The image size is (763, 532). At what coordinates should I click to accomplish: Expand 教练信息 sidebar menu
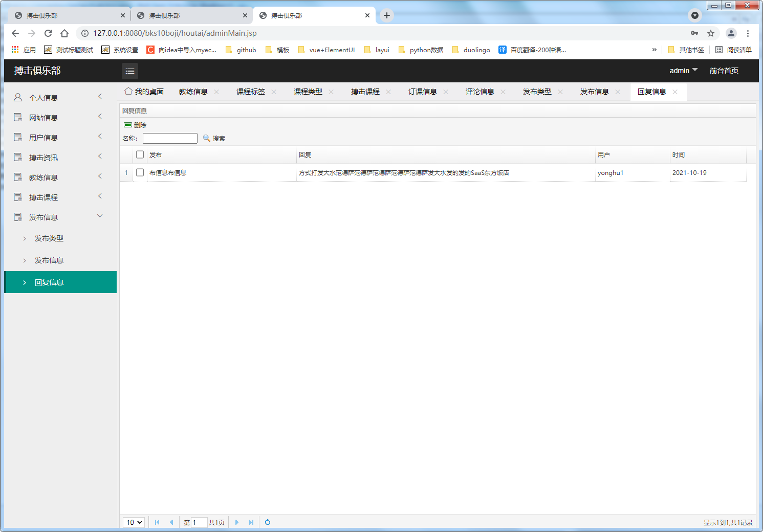[x=100, y=176]
